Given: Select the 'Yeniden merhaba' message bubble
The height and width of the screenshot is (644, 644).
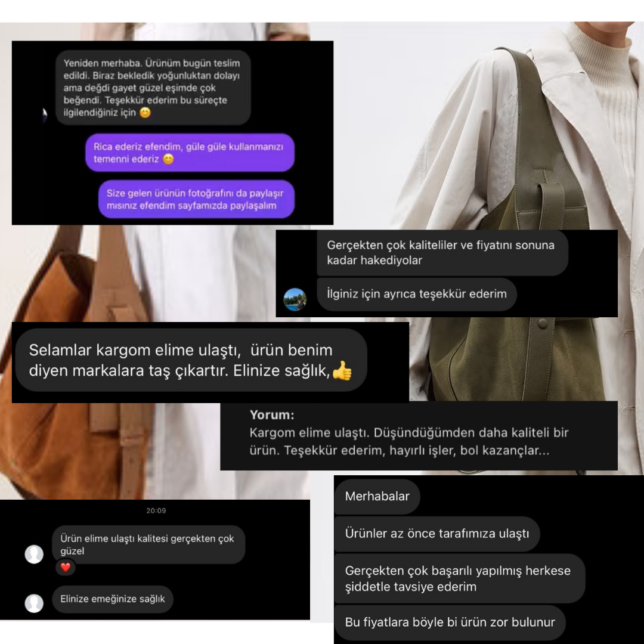Looking at the screenshot, I should [x=153, y=88].
